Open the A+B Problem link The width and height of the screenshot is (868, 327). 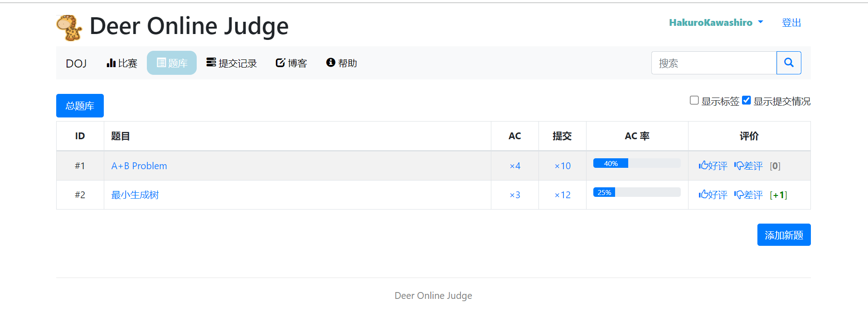pyautogui.click(x=139, y=166)
